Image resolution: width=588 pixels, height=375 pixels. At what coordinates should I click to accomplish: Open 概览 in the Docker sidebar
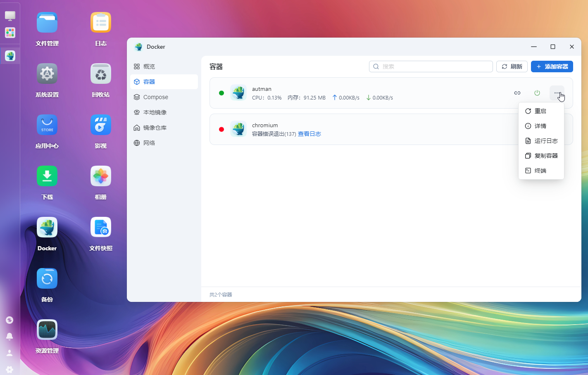coord(149,66)
